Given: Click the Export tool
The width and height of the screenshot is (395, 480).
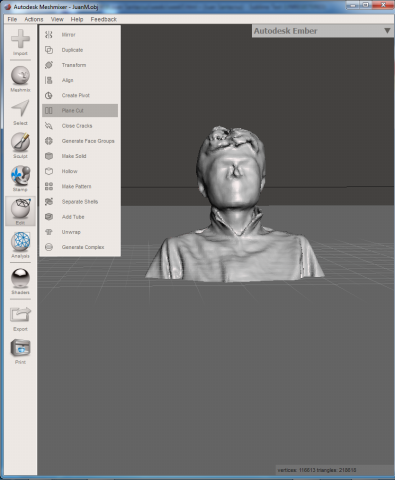Looking at the screenshot, I should click(20, 318).
